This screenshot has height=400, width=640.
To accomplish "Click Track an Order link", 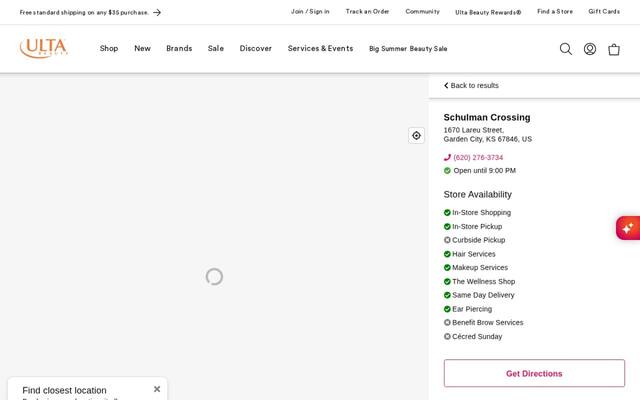I will [x=367, y=11].
